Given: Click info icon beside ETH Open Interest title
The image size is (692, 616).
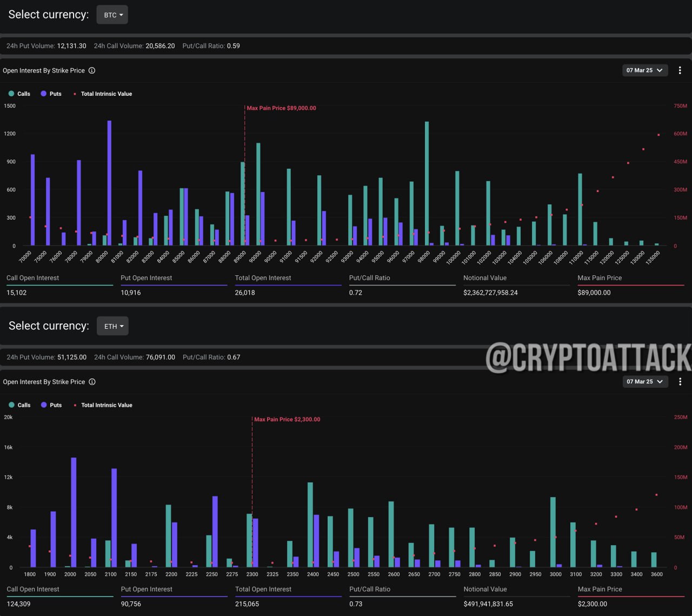Looking at the screenshot, I should (x=92, y=382).
